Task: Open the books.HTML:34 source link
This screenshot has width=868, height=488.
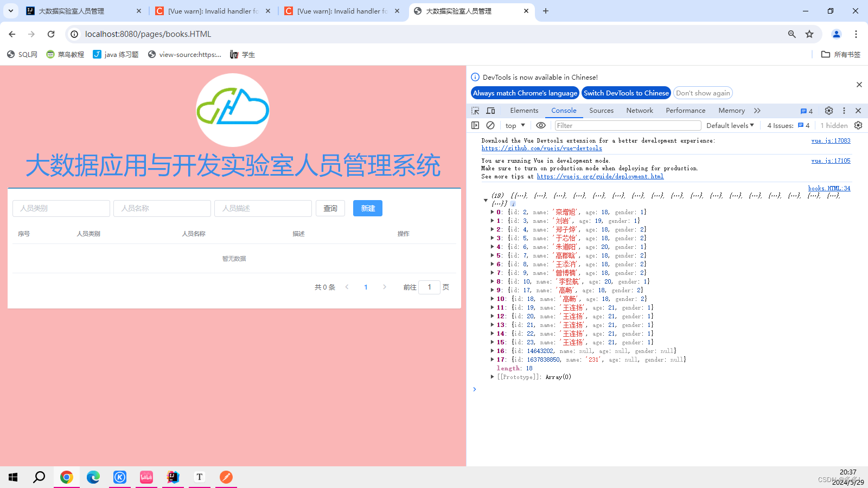Action: click(x=829, y=189)
